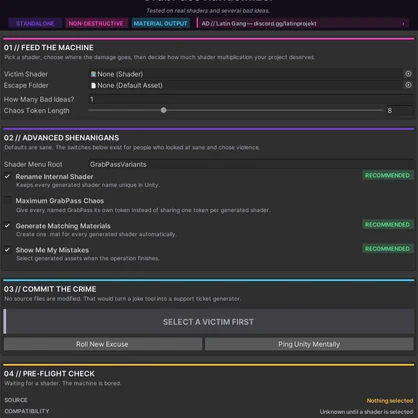Image resolution: width=418 pixels, height=418 pixels.
Task: Click the Chaos Token Length value field
Action: coord(399,110)
